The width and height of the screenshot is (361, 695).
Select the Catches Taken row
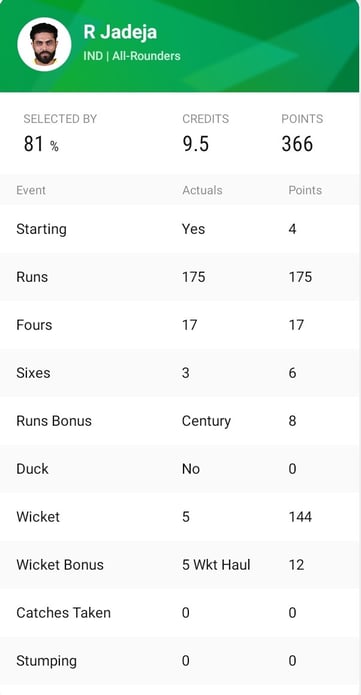pos(179,613)
